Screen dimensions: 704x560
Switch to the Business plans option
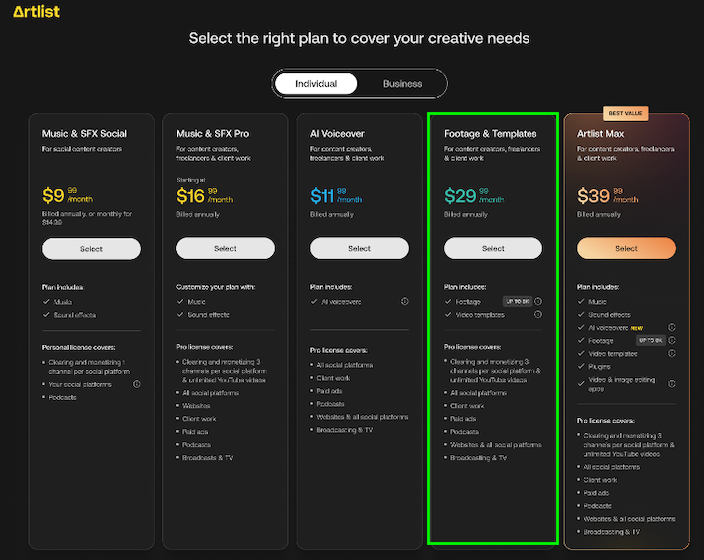[402, 84]
